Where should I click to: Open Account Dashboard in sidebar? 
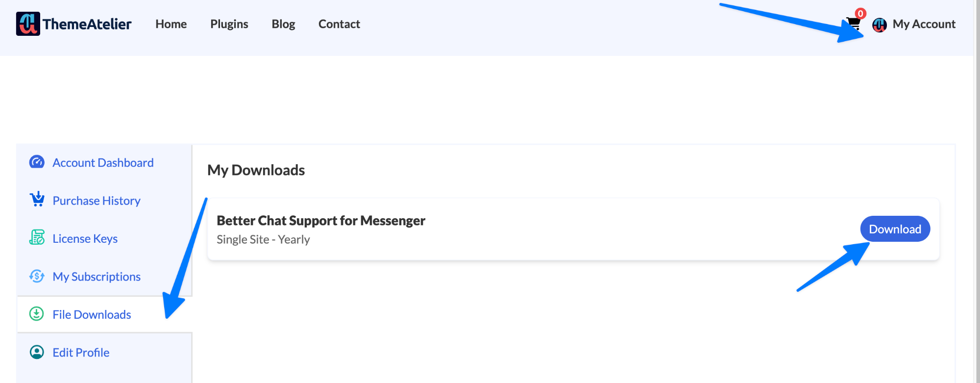(103, 162)
